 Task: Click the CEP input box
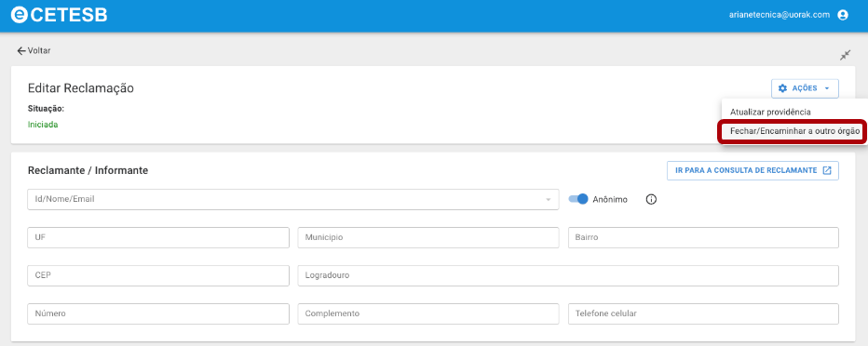[x=158, y=275]
